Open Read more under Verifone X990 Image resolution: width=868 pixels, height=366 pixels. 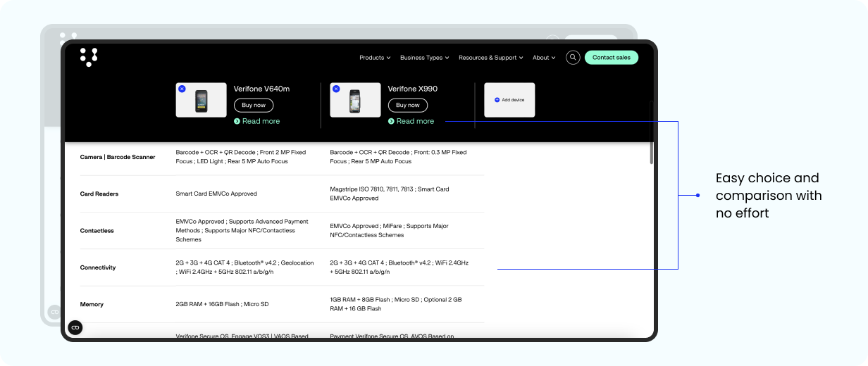(x=411, y=121)
